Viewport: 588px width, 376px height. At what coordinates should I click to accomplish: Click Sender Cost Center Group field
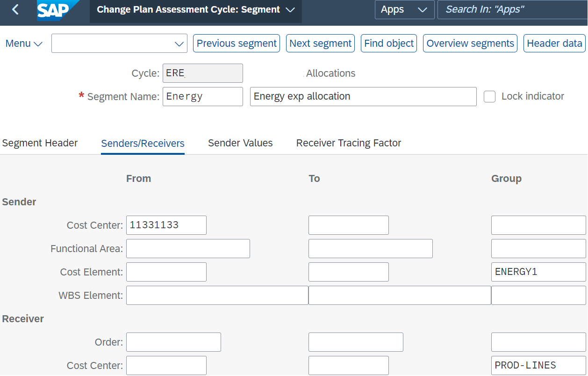538,225
